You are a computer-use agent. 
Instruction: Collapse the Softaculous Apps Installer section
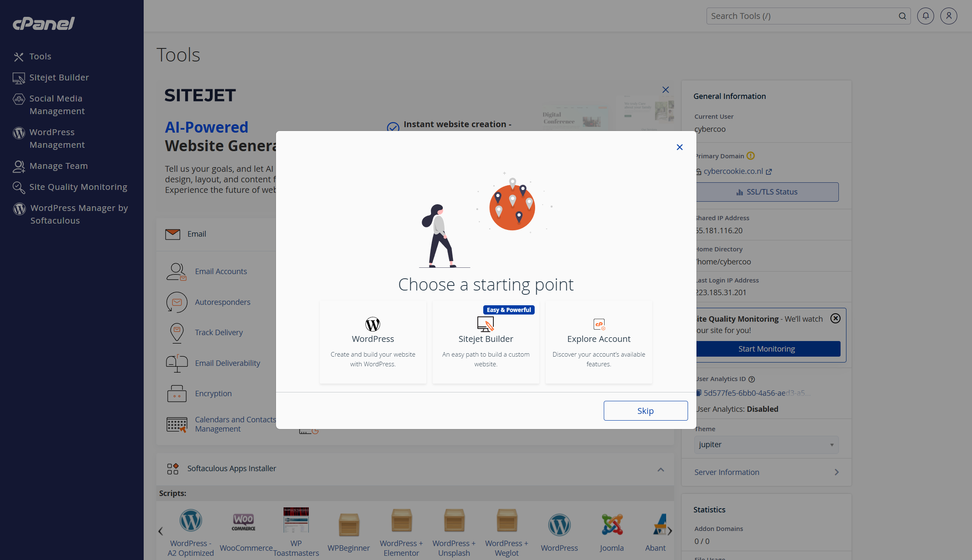[660, 469]
